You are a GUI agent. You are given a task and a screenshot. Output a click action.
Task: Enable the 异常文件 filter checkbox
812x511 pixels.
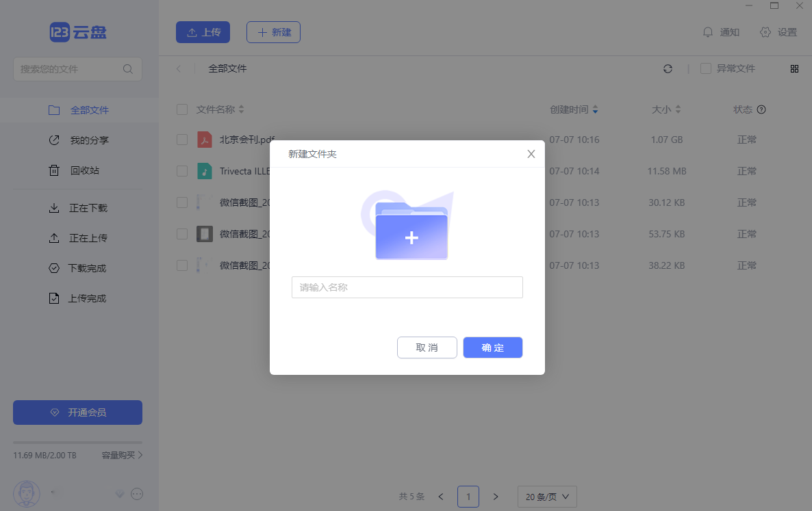pyautogui.click(x=705, y=68)
